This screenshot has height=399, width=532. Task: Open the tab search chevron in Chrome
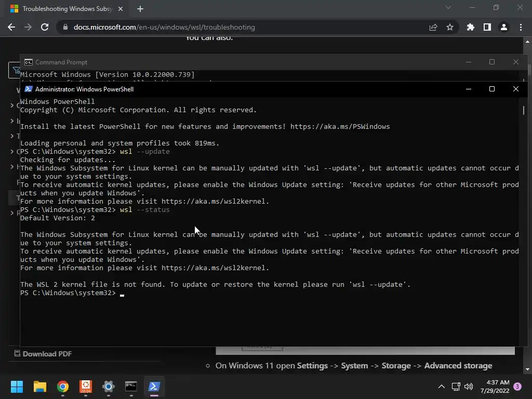(x=448, y=7)
